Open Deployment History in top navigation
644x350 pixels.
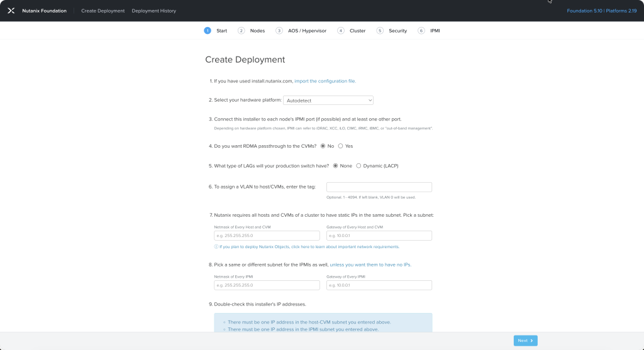click(153, 11)
